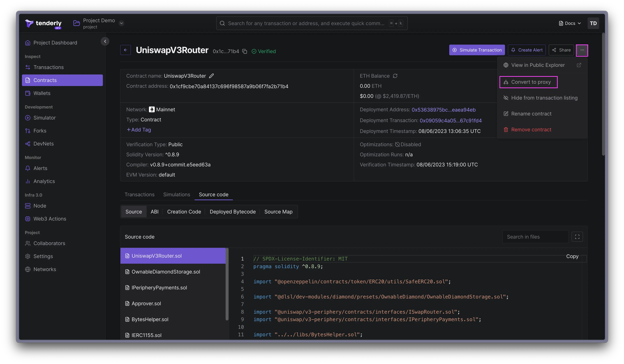Refresh the ETH Balance
Viewport: 624px width, 364px height.
point(395,76)
